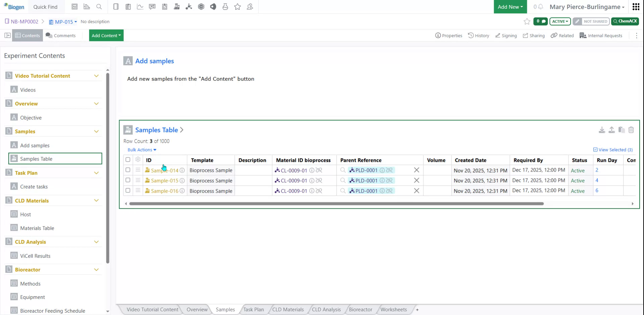Click the molecule/structure icon in the toolbar
Viewport: 644px width, 315px height.
[189, 7]
